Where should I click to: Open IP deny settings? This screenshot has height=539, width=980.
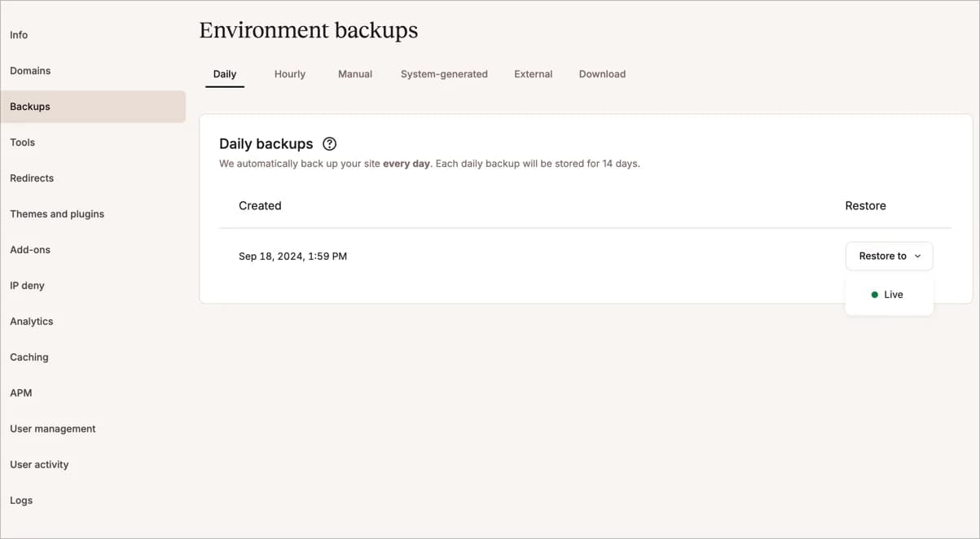(27, 285)
